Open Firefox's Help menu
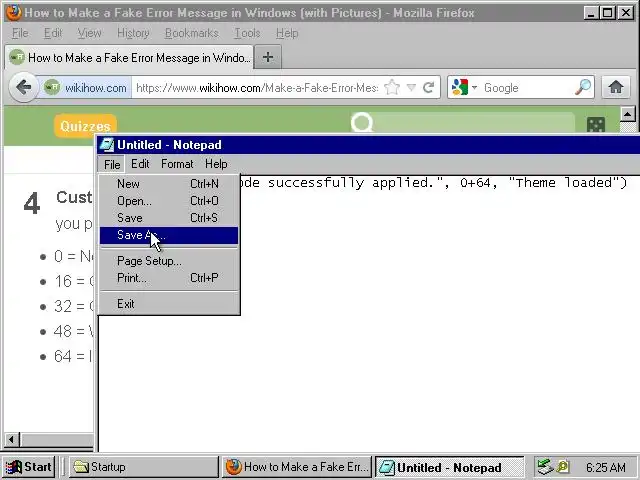The width and height of the screenshot is (640, 480). [x=287, y=33]
